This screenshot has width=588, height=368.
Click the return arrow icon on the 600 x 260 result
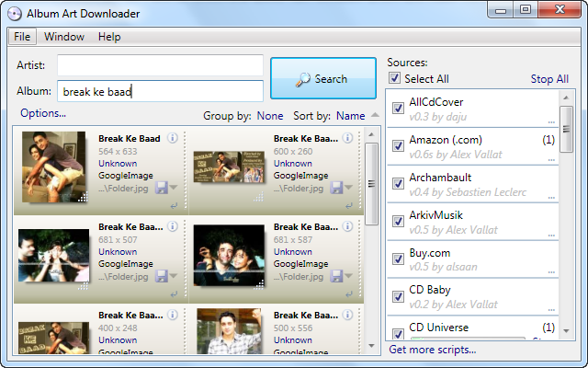(x=349, y=206)
